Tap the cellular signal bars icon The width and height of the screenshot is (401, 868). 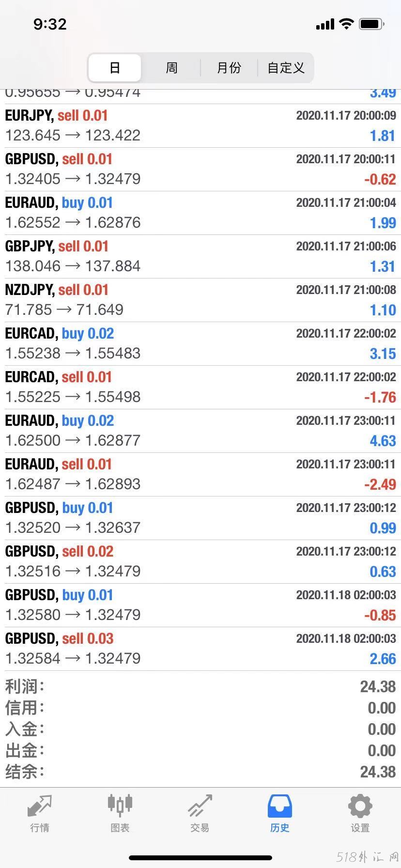point(325,24)
